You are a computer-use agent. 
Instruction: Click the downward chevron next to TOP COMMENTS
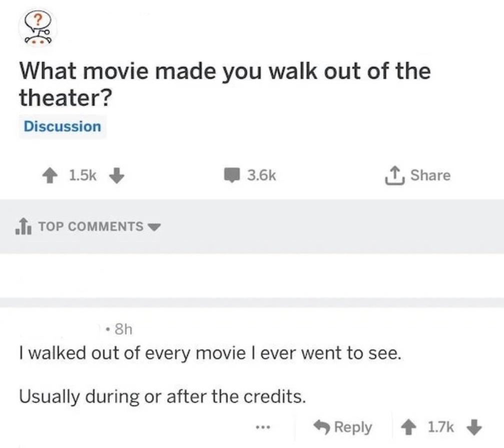(x=154, y=227)
